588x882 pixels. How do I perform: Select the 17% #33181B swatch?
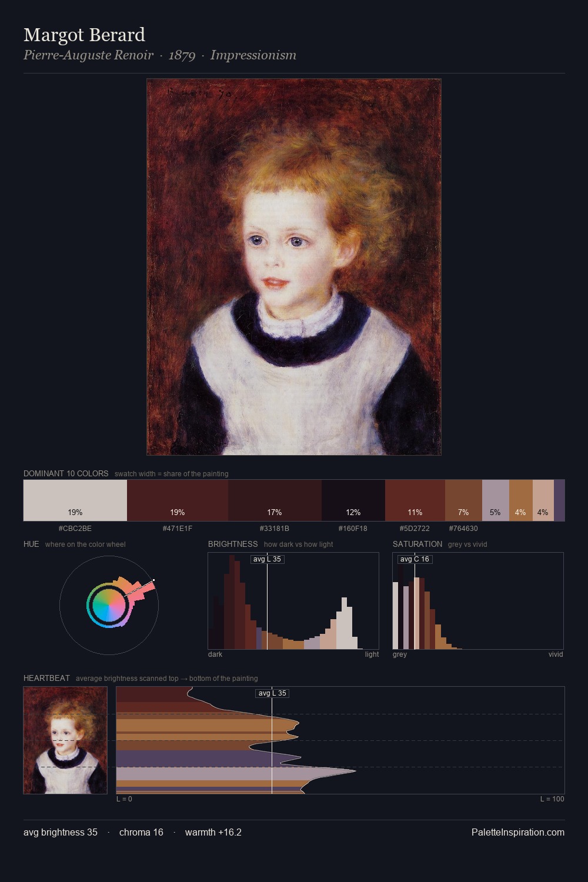(275, 500)
